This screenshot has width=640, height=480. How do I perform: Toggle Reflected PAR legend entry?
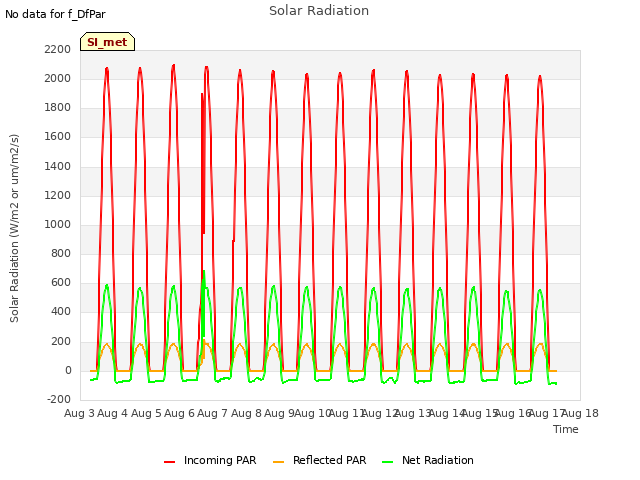click(320, 460)
